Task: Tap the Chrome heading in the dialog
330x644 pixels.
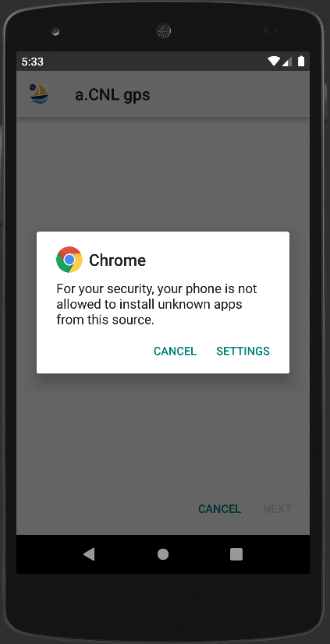Action: (x=118, y=260)
